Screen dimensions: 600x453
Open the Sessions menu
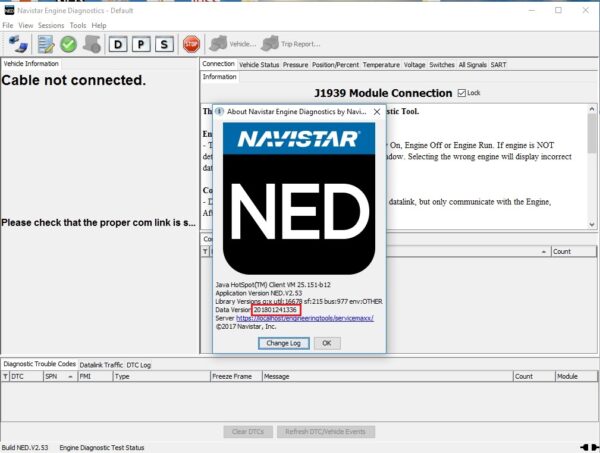51,26
